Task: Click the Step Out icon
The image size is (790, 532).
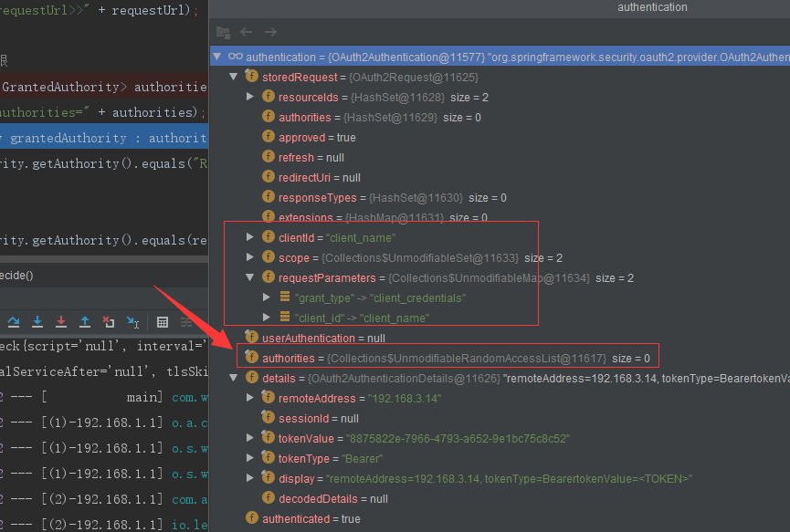Action: tap(85, 322)
